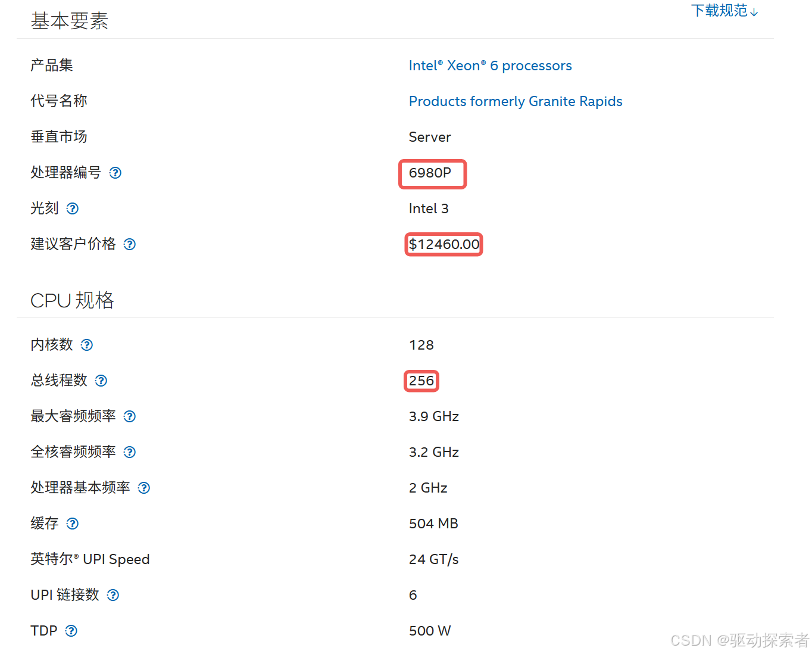812x654 pixels.
Task: Click the 2 GHz base frequency value
Action: click(x=428, y=488)
